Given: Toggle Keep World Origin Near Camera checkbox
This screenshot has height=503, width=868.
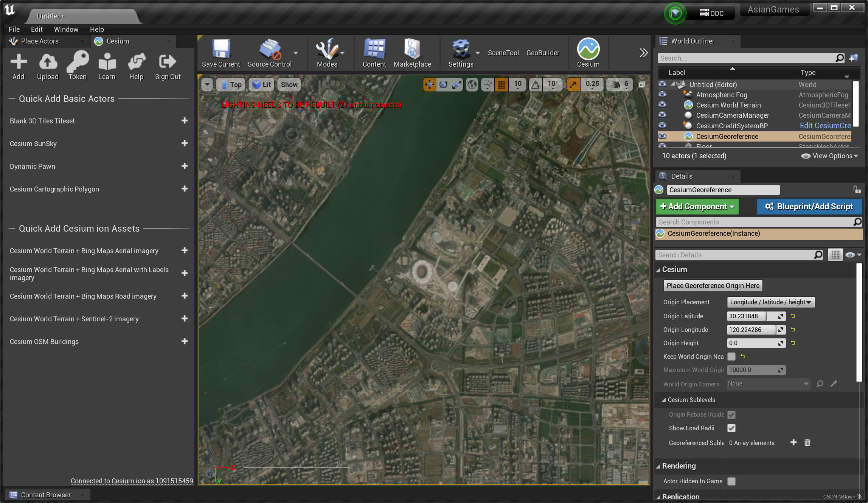Looking at the screenshot, I should coord(731,357).
